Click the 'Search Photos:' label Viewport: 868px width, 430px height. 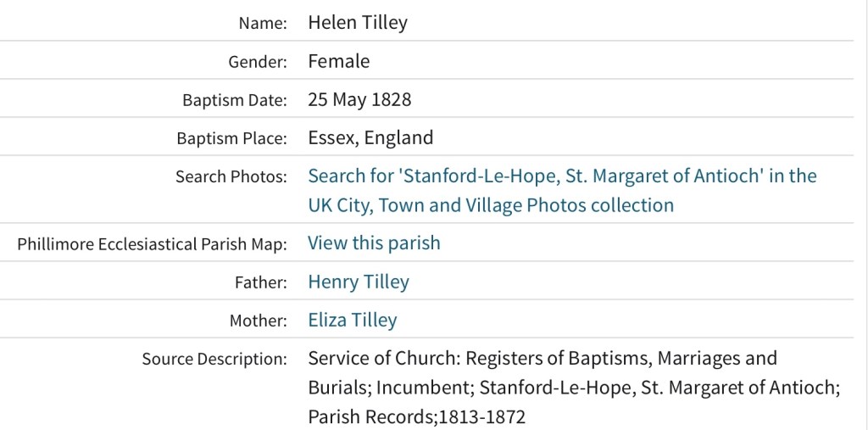[231, 177]
